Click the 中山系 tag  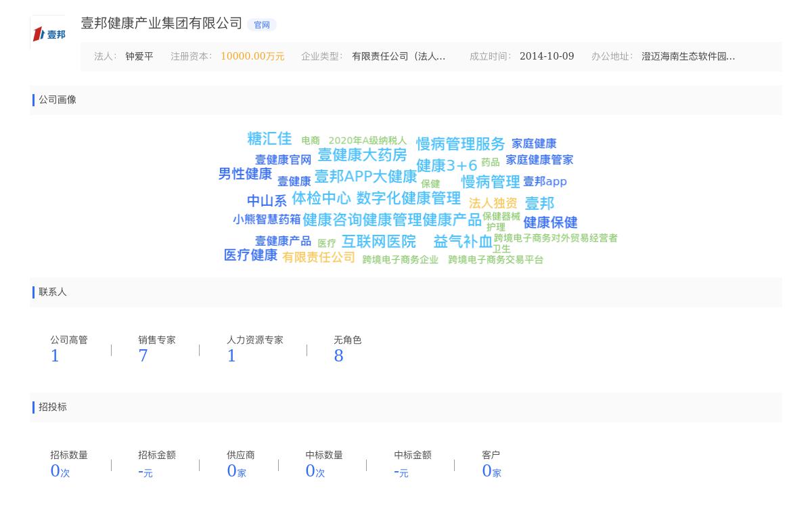coord(267,201)
